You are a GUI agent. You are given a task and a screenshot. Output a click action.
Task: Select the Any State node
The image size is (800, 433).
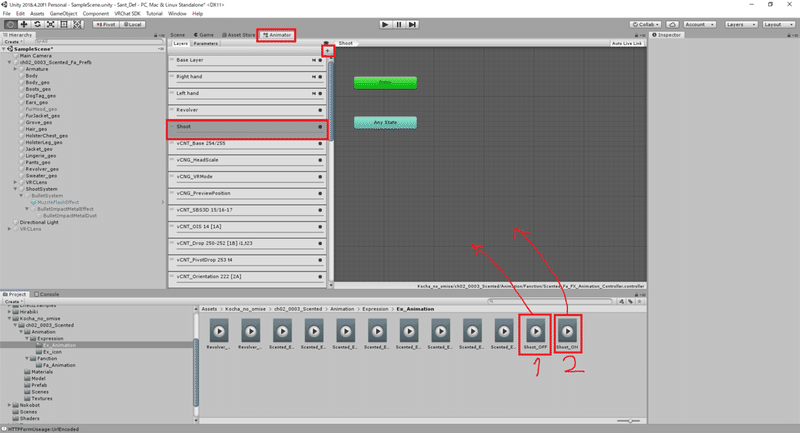[x=385, y=122]
